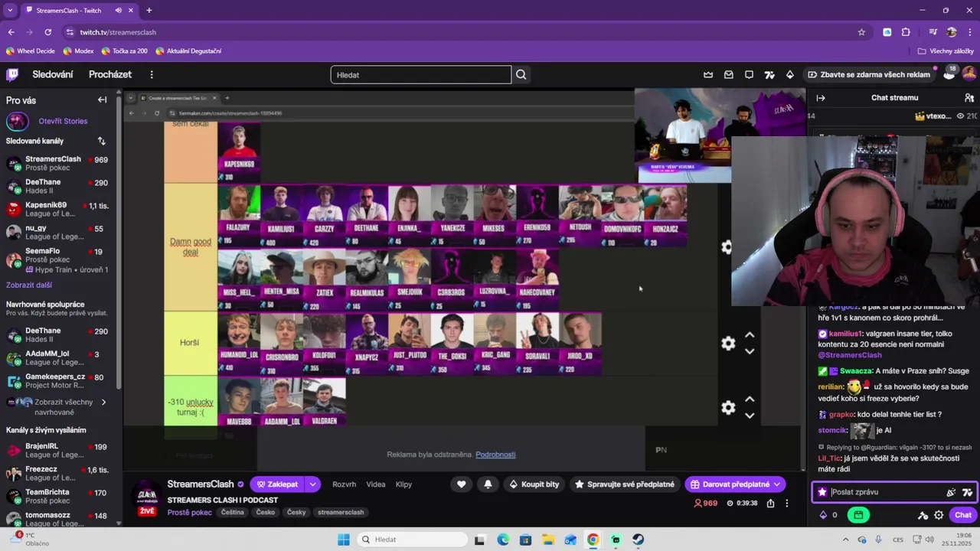Open chat community users list icon
Image resolution: width=980 pixels, height=551 pixels.
click(x=969, y=98)
